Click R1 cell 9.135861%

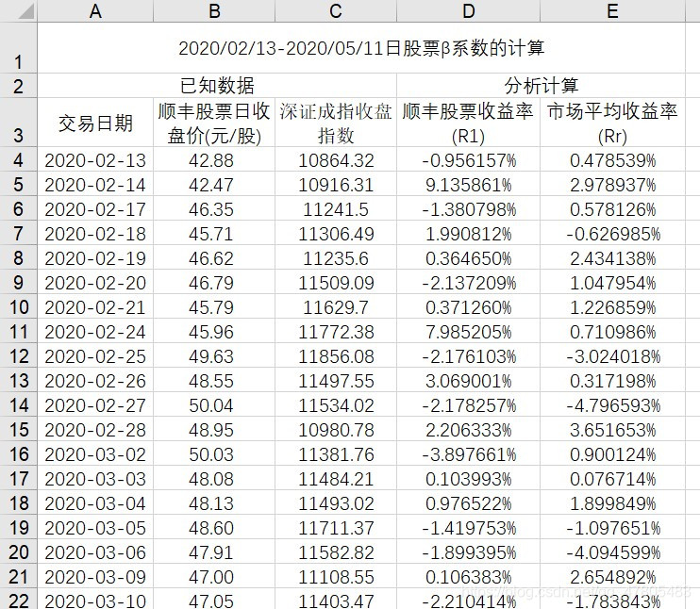(468, 184)
